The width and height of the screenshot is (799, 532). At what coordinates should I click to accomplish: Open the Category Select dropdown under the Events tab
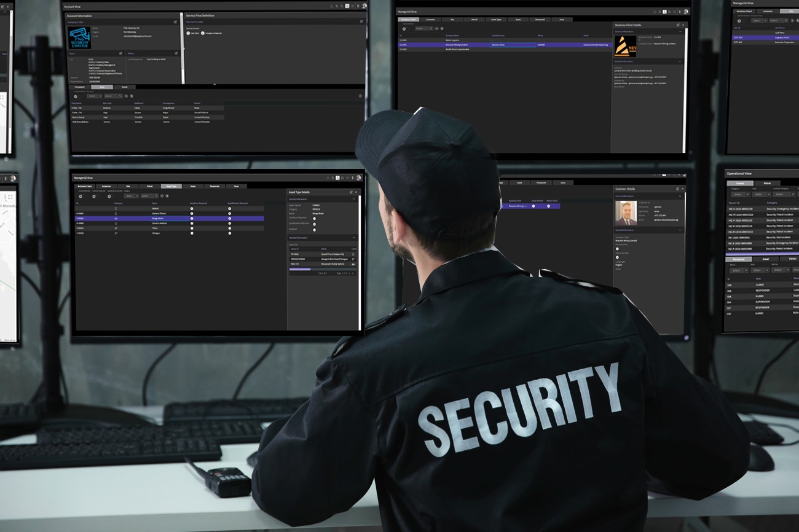click(740, 194)
